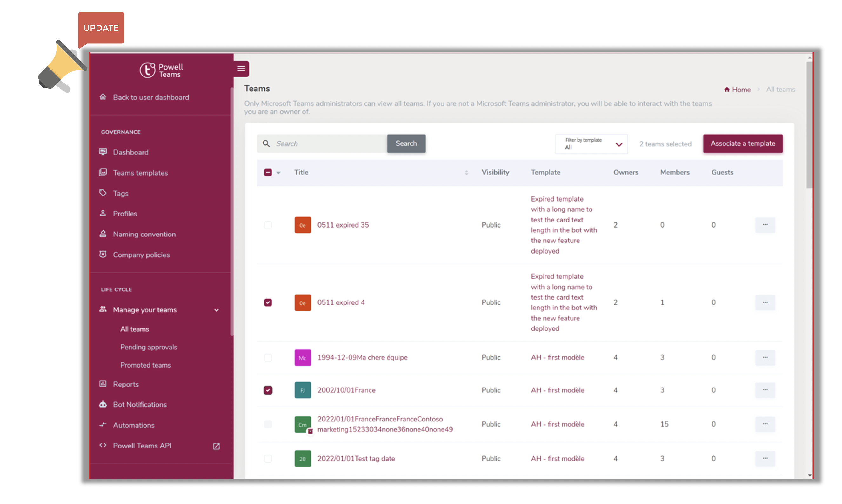The height and width of the screenshot is (504, 842).
Task: Click the Manage your teams people icon
Action: click(103, 309)
